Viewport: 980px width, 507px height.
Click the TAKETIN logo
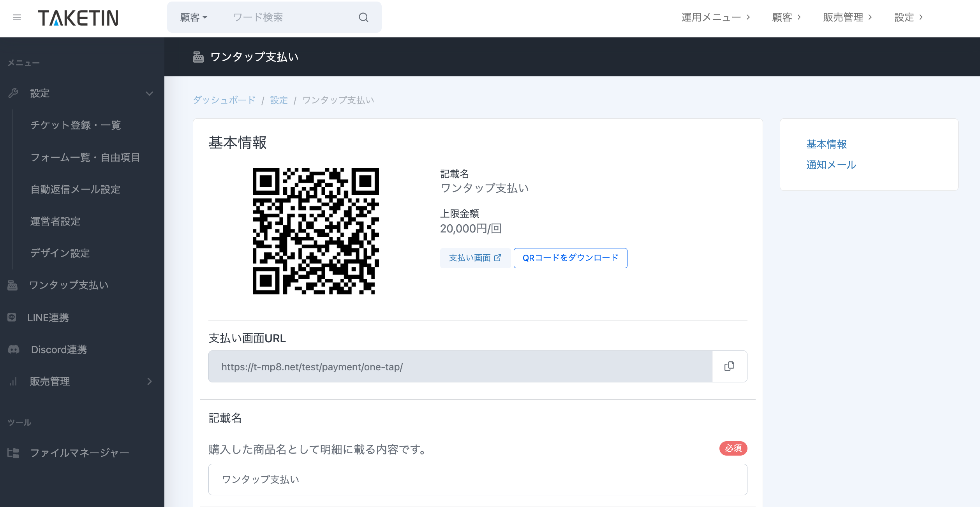78,18
